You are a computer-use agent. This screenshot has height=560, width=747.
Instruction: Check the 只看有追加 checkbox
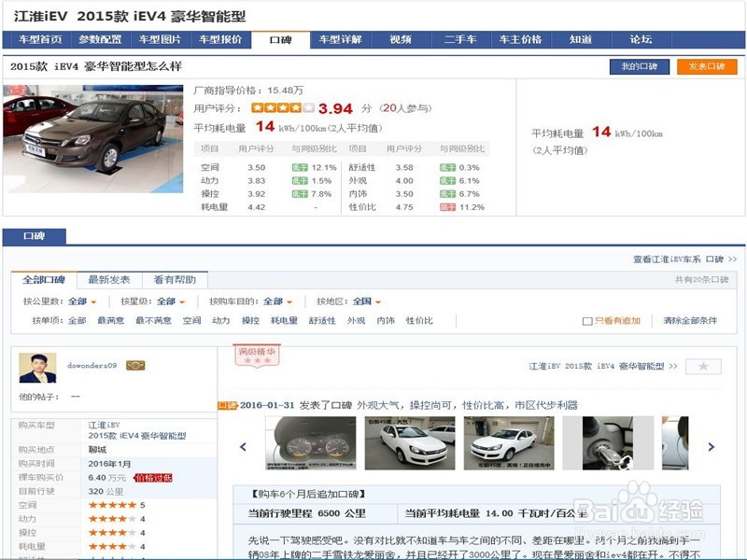coord(587,321)
